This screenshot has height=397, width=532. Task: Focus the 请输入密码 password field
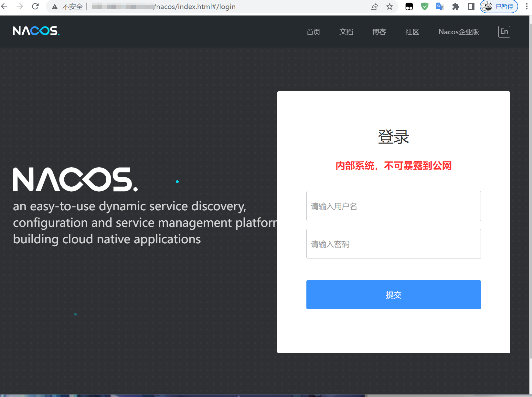coord(393,244)
